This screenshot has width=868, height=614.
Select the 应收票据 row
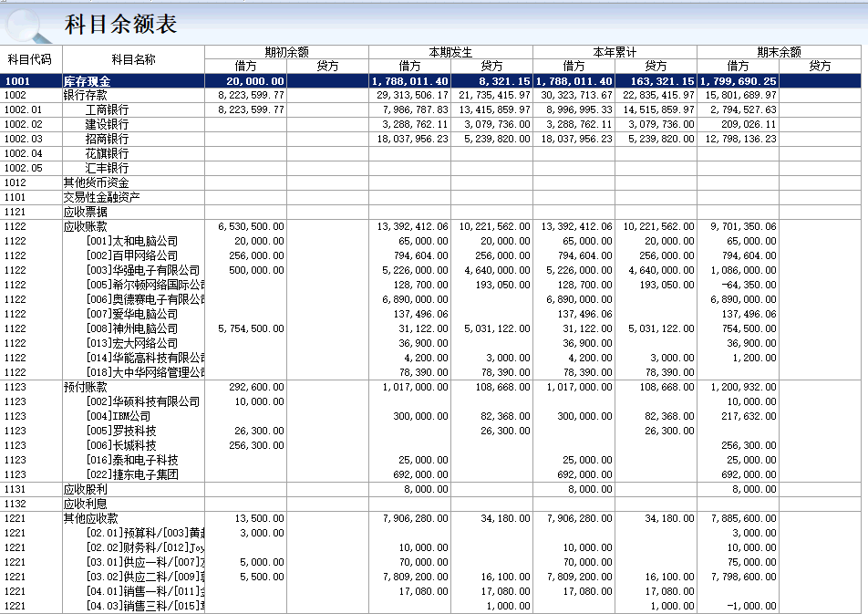[x=430, y=212]
